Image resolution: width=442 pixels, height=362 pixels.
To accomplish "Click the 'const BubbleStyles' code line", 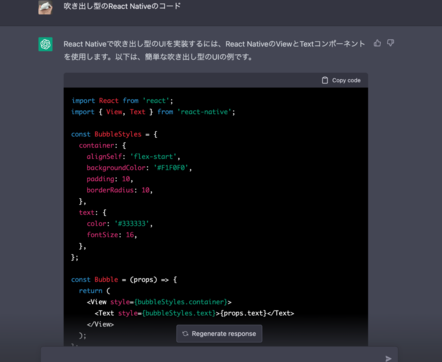I will 114,134.
